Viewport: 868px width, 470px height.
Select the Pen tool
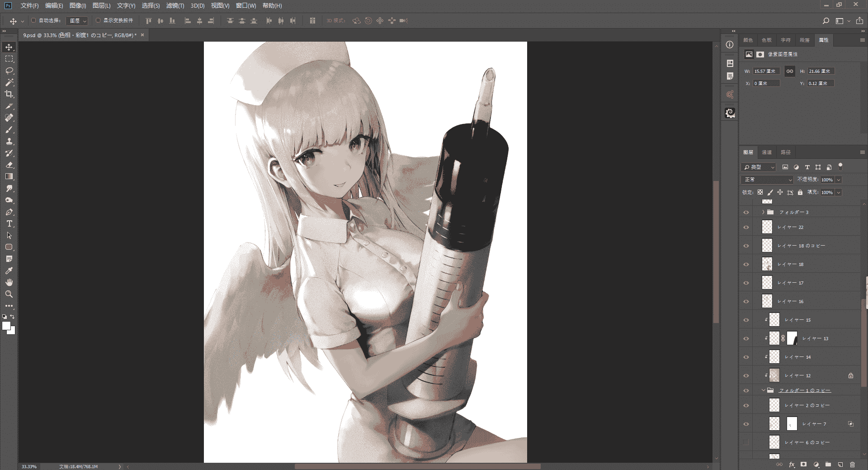point(9,212)
